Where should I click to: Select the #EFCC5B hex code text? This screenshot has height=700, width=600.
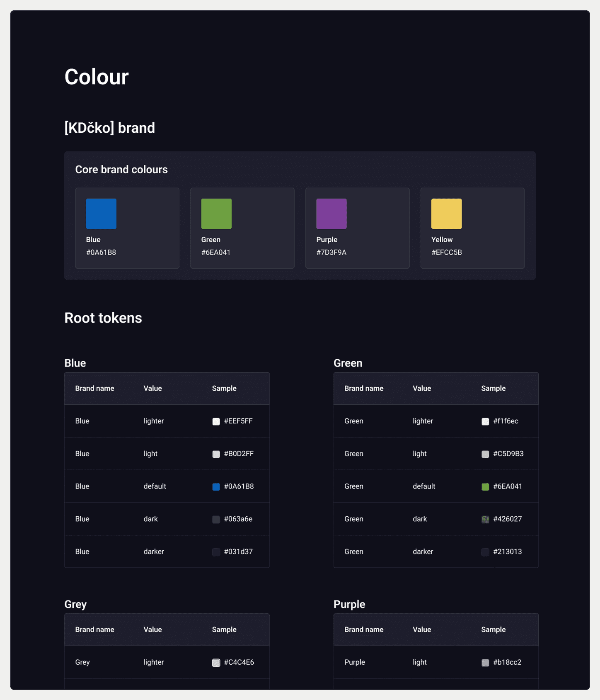pyautogui.click(x=447, y=252)
